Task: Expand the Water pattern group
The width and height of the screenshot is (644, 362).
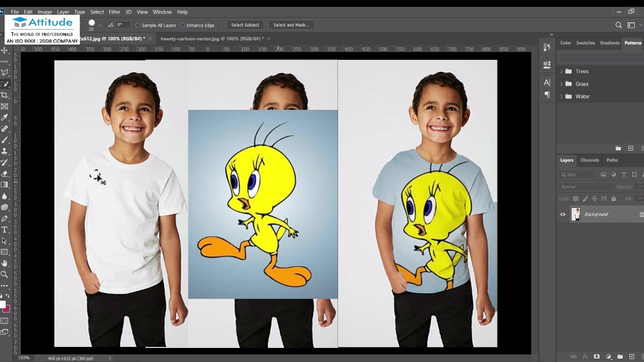Action: pyautogui.click(x=561, y=97)
